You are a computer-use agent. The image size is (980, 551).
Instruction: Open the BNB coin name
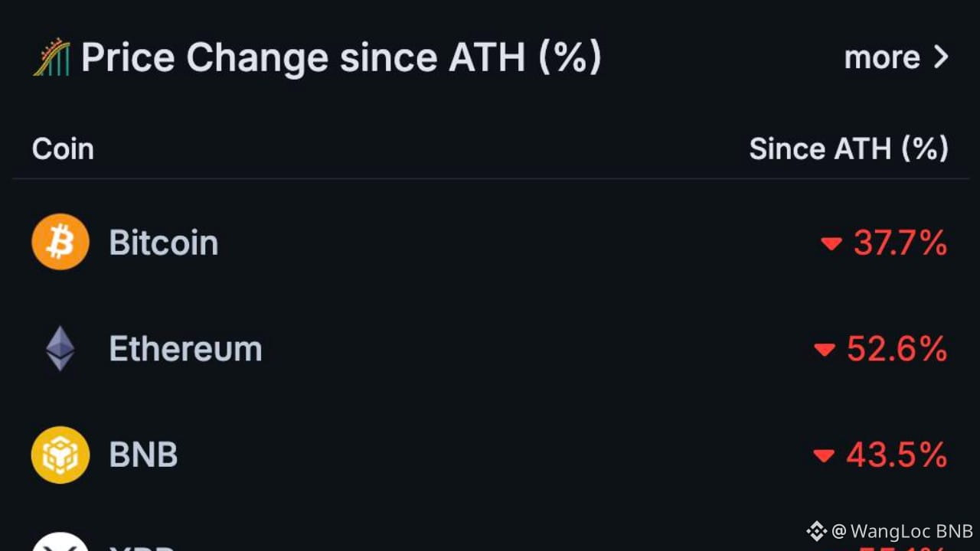point(143,455)
